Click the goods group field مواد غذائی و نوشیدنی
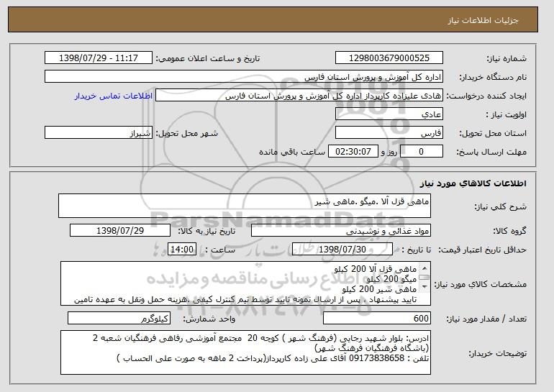The width and height of the screenshot is (554, 392). (341, 231)
